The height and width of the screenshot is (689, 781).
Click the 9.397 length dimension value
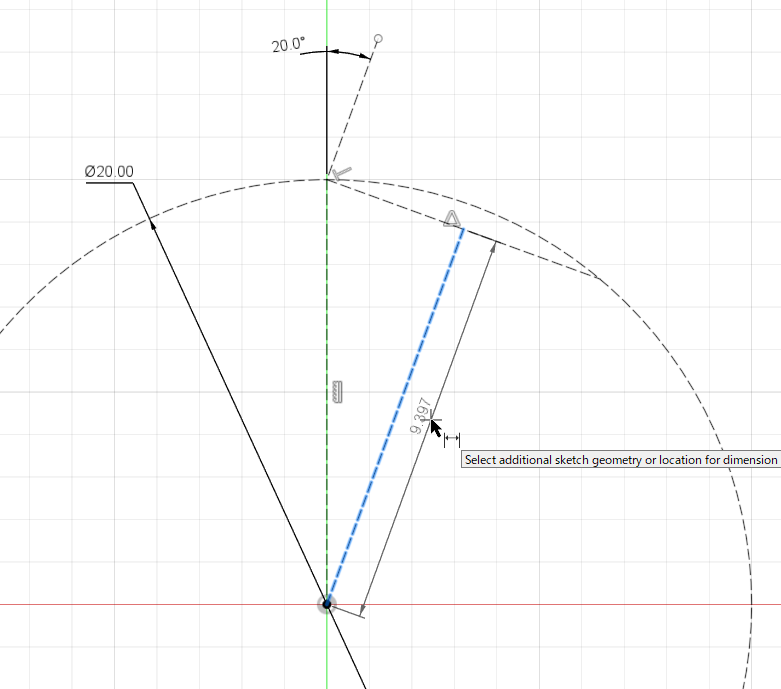tap(423, 415)
